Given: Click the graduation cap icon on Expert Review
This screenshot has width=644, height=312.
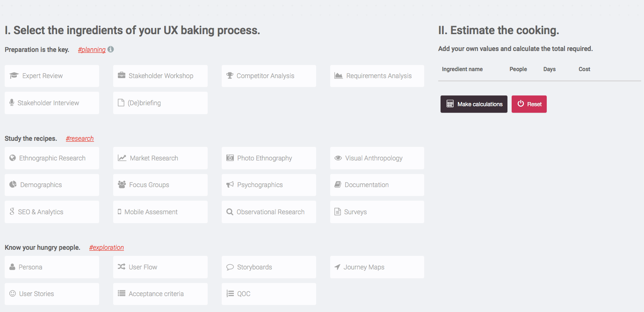Looking at the screenshot, I should tap(14, 76).
